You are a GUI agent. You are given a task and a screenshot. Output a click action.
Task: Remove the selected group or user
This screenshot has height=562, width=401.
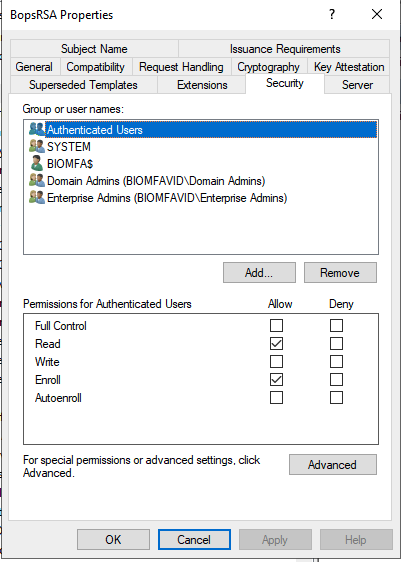(x=340, y=273)
